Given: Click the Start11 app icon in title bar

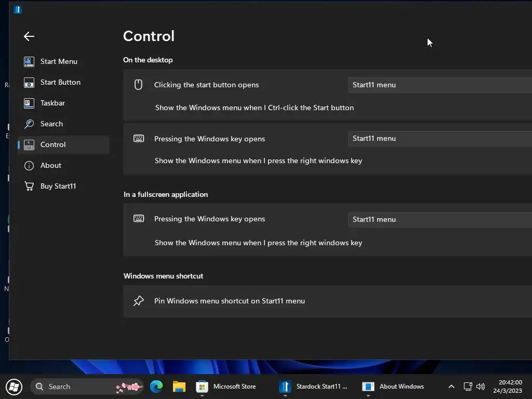Looking at the screenshot, I should point(18,9).
